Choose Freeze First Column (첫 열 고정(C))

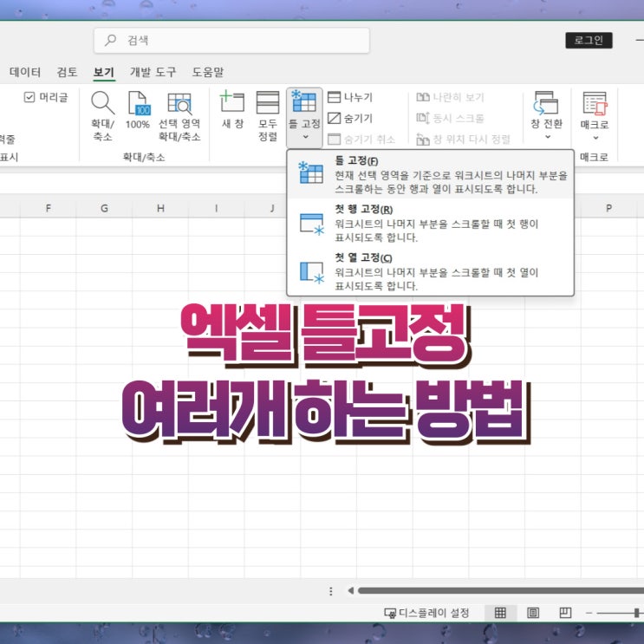pyautogui.click(x=431, y=271)
